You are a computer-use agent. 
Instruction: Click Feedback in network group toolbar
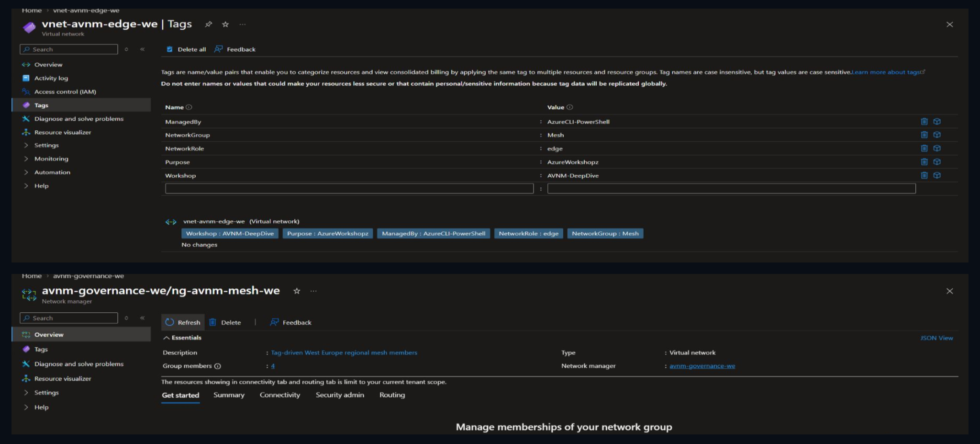[291, 323]
